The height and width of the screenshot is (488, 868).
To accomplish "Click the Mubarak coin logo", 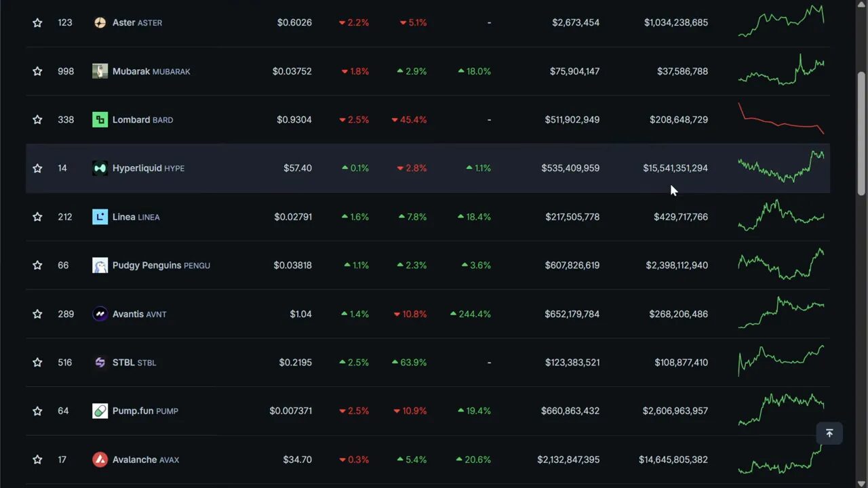I will pyautogui.click(x=100, y=70).
